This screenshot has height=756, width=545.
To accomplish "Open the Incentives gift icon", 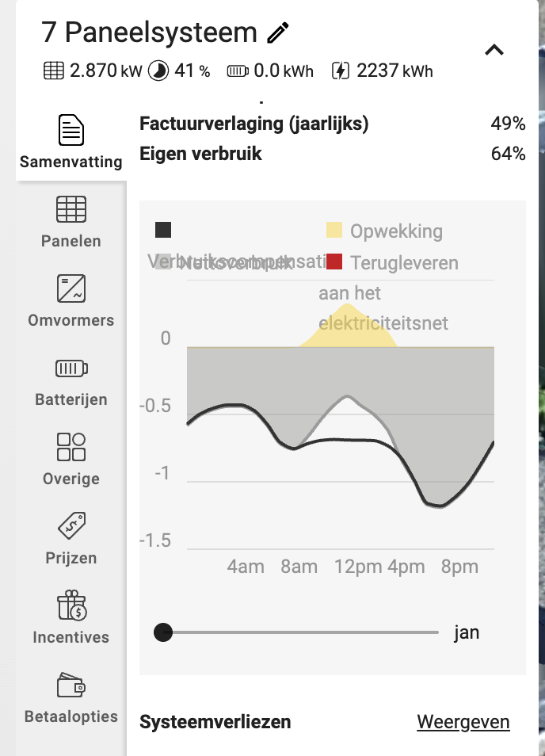I will (71, 605).
